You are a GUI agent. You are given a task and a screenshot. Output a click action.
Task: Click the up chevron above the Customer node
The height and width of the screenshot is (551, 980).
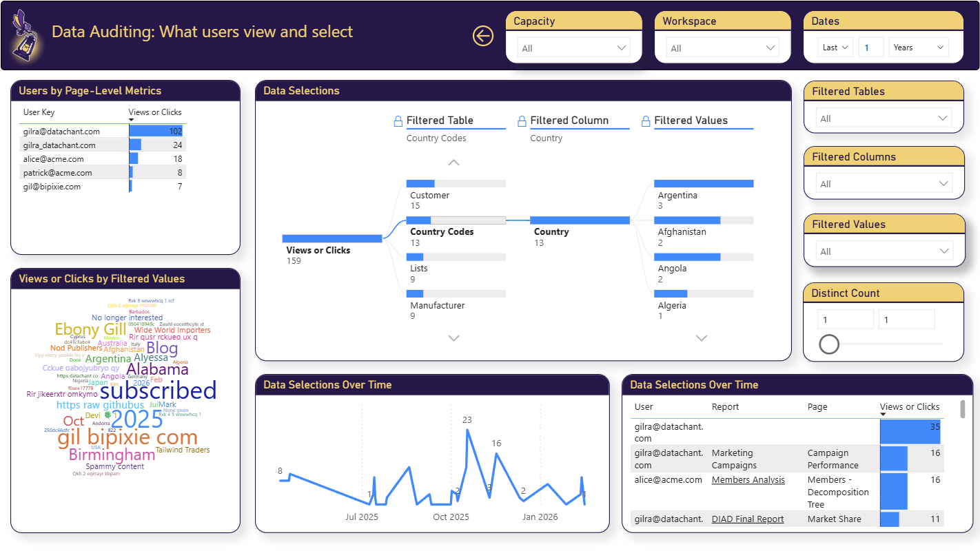pos(453,163)
